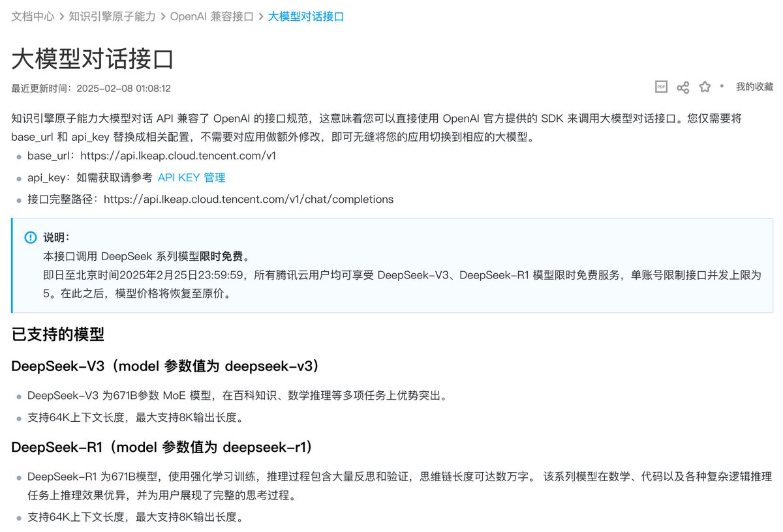Click the 最近更新时间 timestamp text

[91, 88]
